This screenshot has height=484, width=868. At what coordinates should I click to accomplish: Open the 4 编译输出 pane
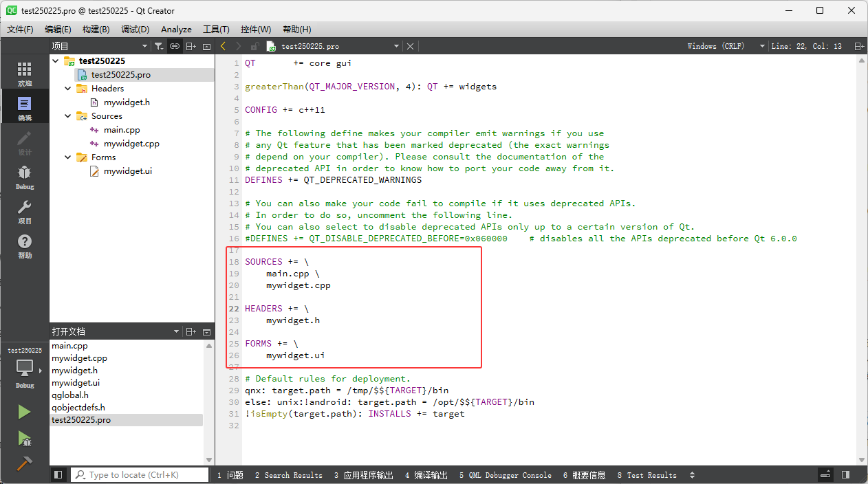pyautogui.click(x=426, y=475)
